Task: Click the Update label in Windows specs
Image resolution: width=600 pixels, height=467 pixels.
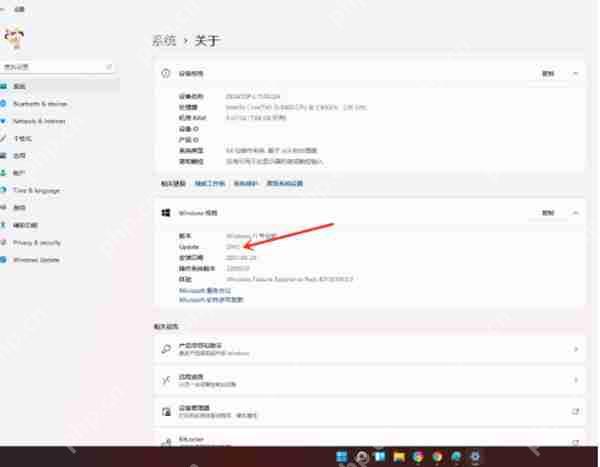Action: [189, 247]
